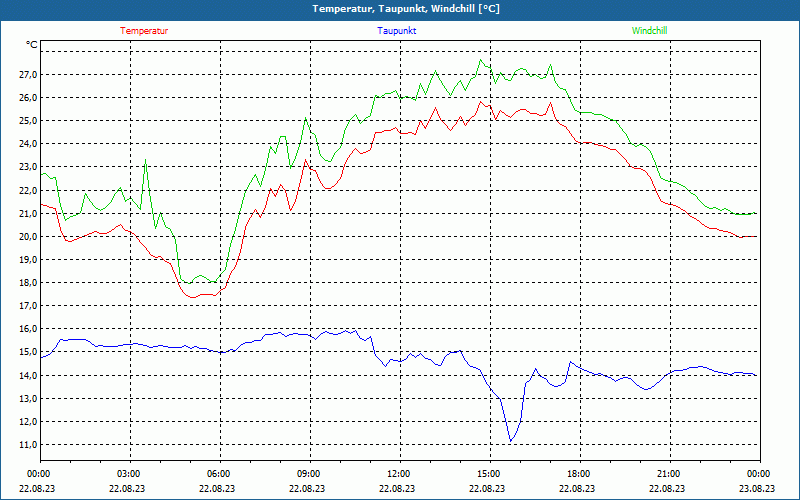Select the 21,0 y-axis value
Screen dimensions: 800x500
pyautogui.click(x=29, y=213)
